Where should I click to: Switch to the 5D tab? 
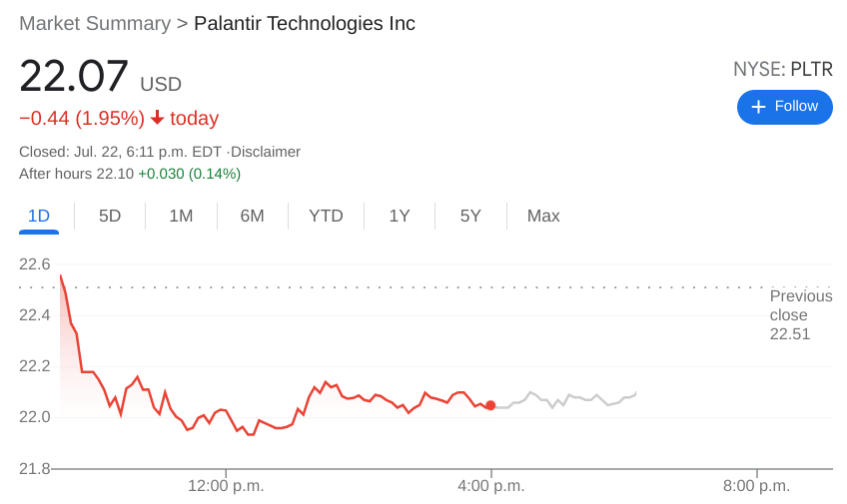[x=110, y=216]
